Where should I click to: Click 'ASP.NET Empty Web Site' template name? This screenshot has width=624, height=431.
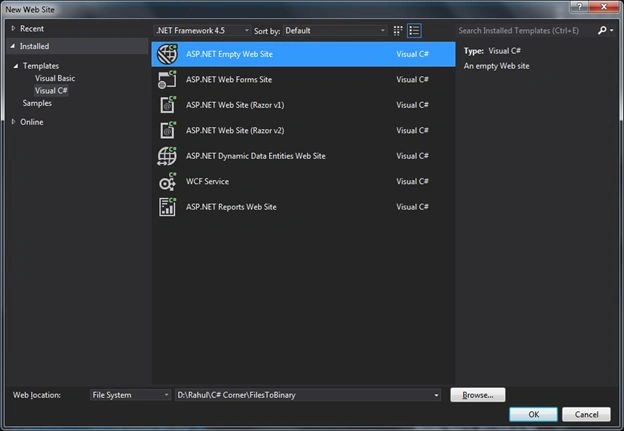click(229, 54)
